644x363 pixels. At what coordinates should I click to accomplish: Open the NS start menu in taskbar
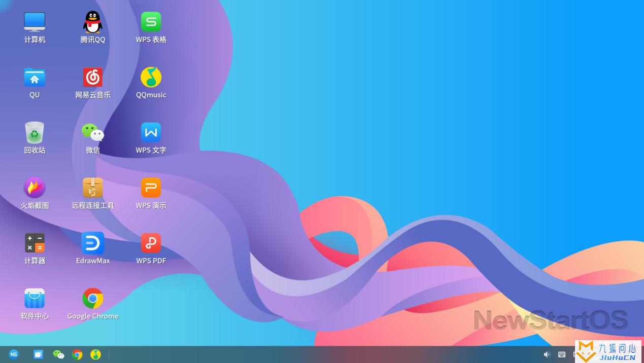(x=14, y=354)
